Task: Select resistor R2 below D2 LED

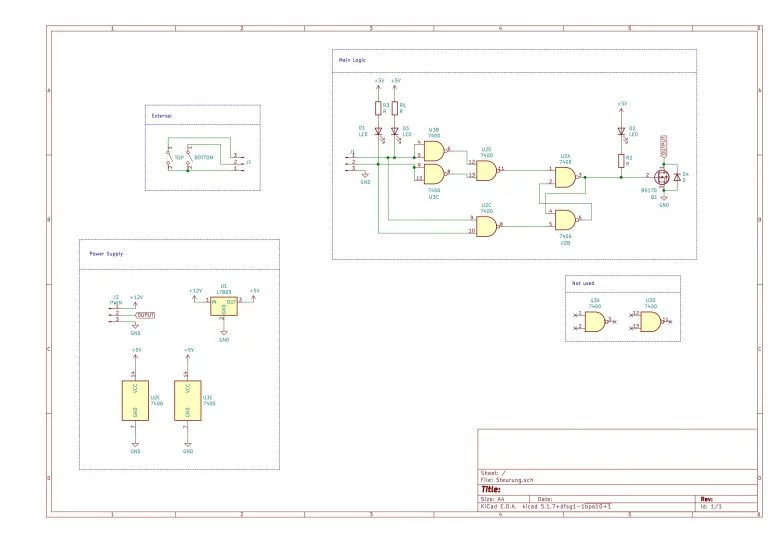Action: pos(621,161)
